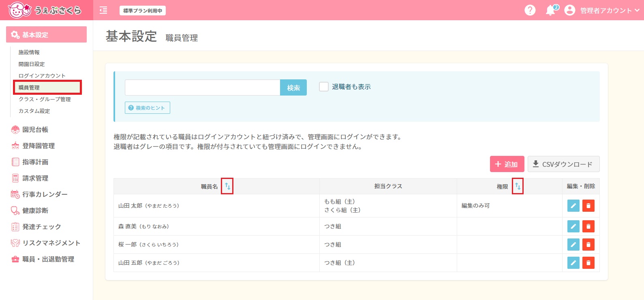
Task: Edit 山田 太郎 with pencil icon
Action: [x=573, y=206]
